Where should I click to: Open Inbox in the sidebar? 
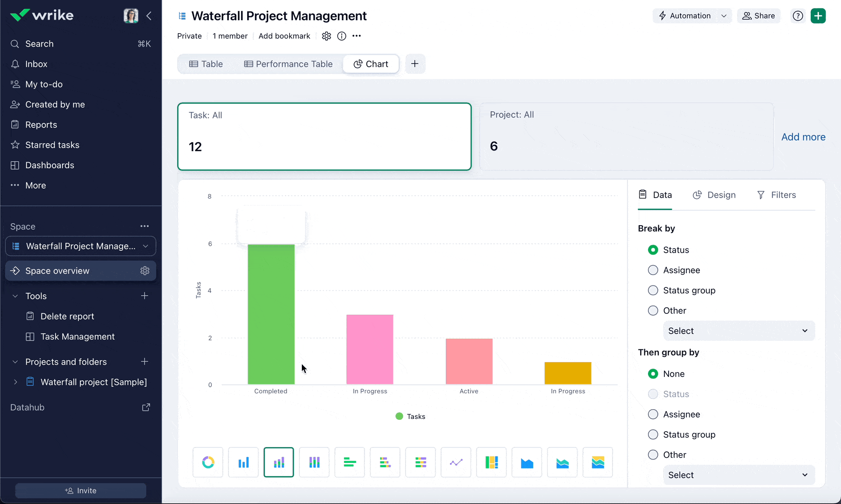(81, 64)
